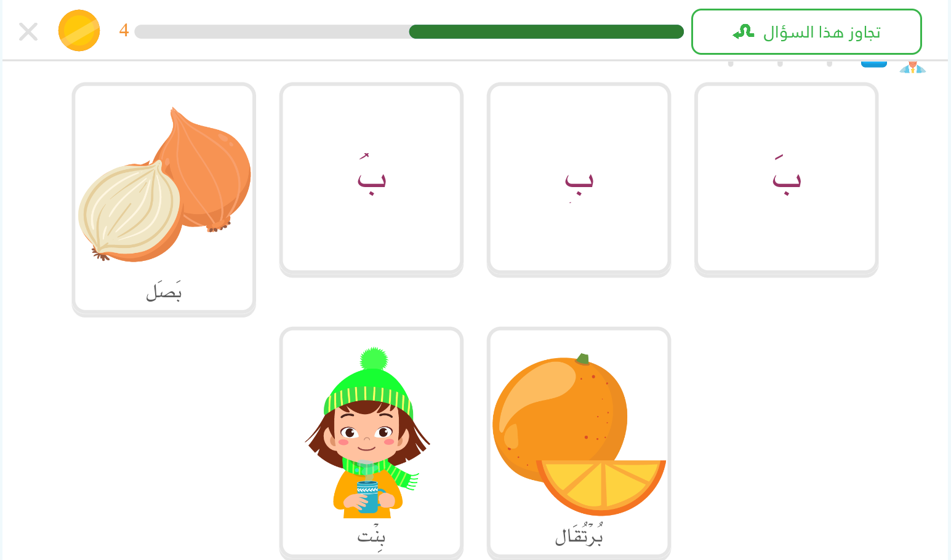Click the coin count number 4
This screenshot has height=560, width=951.
pyautogui.click(x=124, y=31)
